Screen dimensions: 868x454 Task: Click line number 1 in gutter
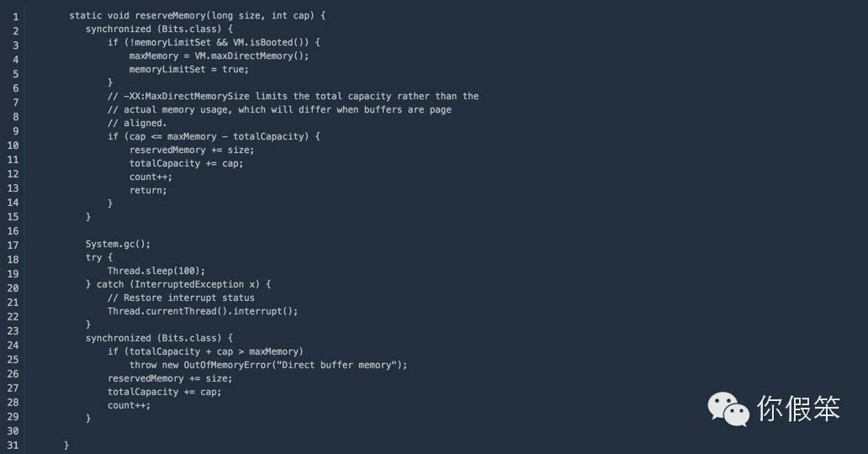click(15, 17)
